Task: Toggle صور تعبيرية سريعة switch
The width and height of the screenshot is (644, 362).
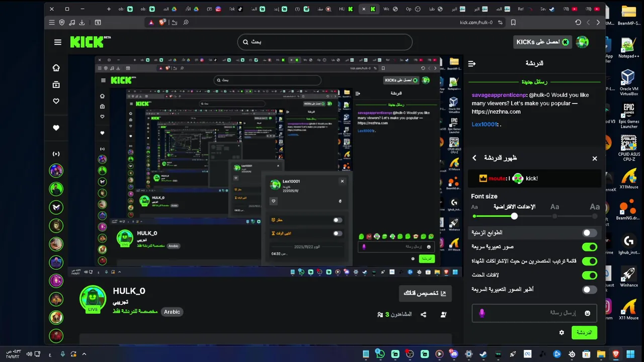Action: pos(589,247)
